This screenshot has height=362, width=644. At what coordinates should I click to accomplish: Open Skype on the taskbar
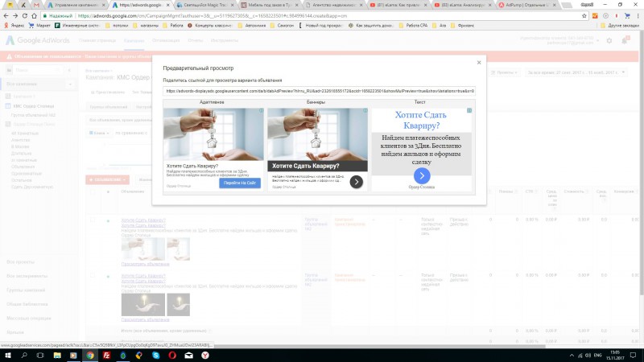(155, 356)
